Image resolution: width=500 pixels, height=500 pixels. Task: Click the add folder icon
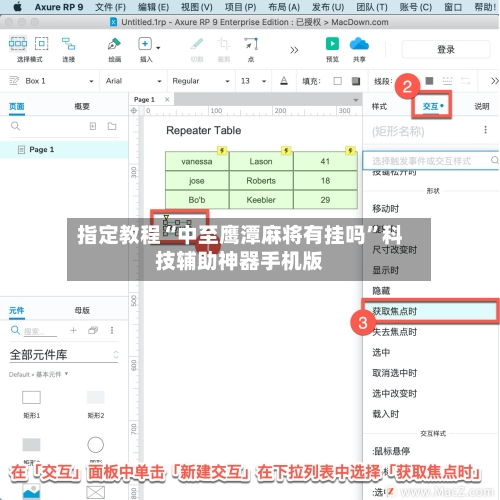point(112,126)
